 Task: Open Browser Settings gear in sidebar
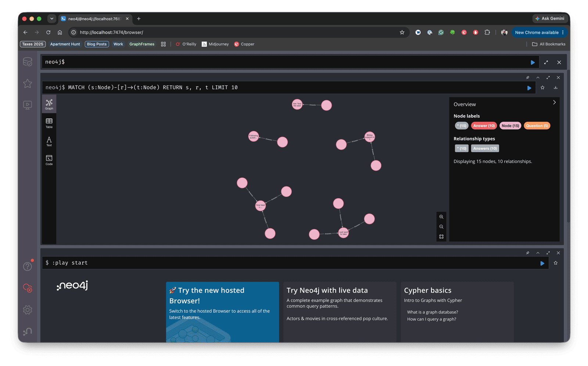(28, 310)
